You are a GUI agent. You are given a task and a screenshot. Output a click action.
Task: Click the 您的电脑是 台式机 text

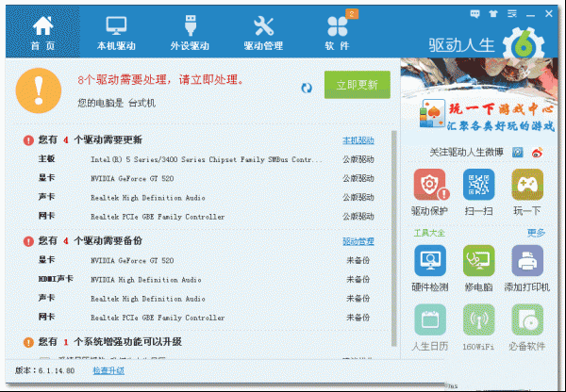pyautogui.click(x=117, y=103)
